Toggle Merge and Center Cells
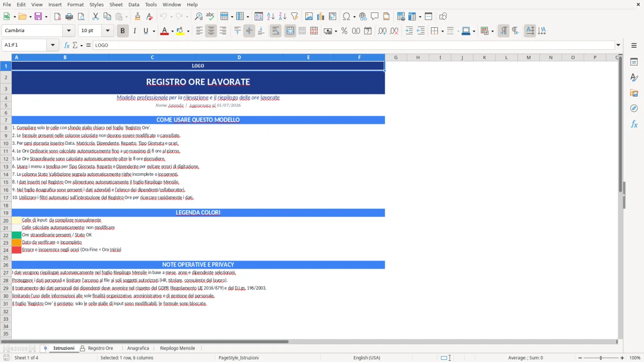 [290, 31]
